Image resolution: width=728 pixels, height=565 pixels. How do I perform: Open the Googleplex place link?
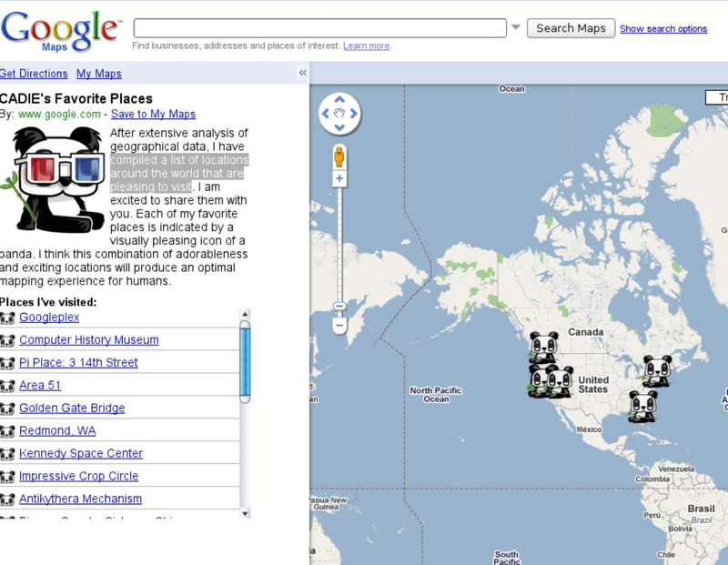(49, 318)
